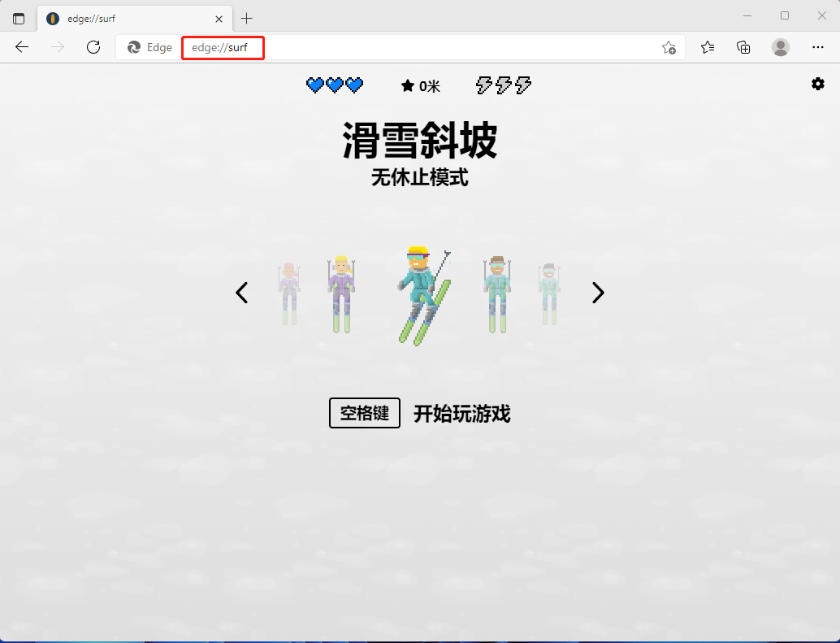Click the Edge logo in the address bar
Screen dimensions: 840x643
(x=136, y=47)
